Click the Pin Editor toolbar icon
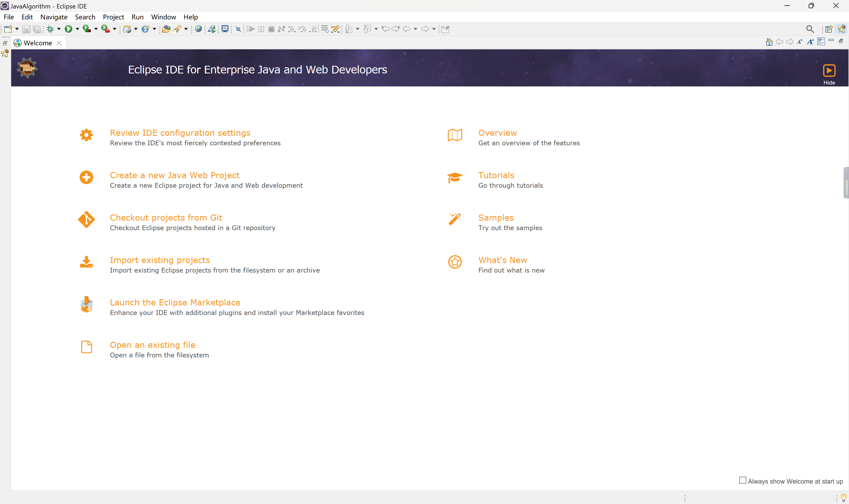849x504 pixels. pyautogui.click(x=445, y=29)
